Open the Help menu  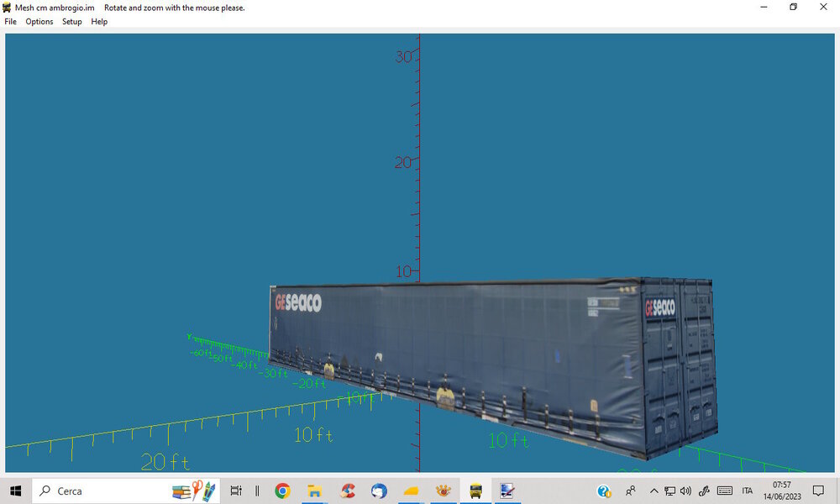point(99,22)
